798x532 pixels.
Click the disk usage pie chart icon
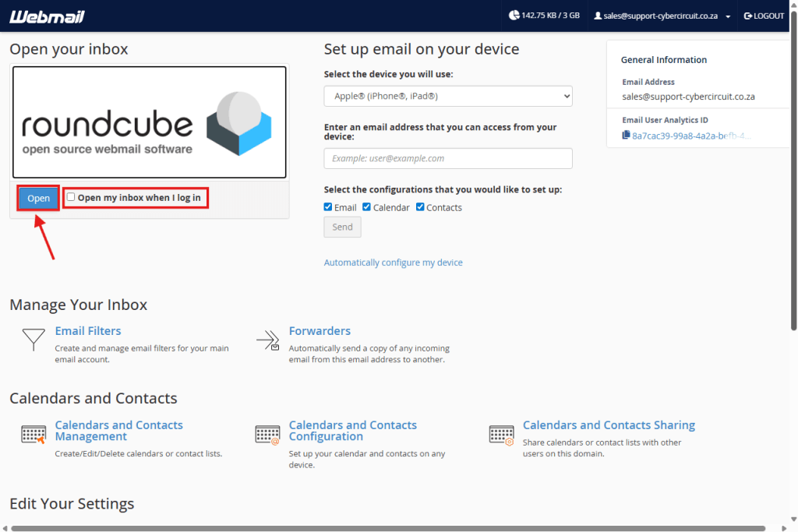(514, 16)
